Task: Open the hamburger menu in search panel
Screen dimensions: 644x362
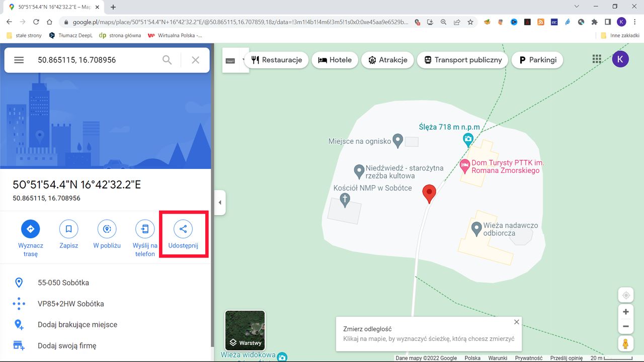Action: pyautogui.click(x=19, y=59)
